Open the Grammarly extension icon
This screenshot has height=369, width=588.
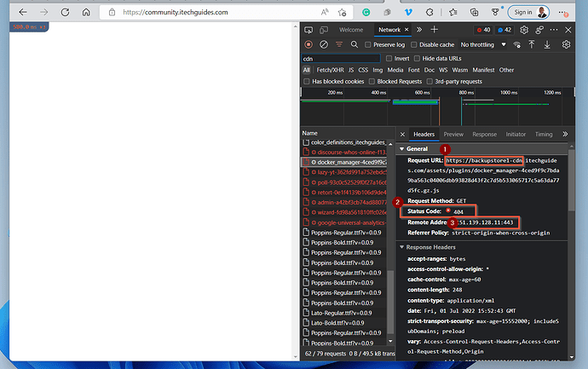(366, 13)
